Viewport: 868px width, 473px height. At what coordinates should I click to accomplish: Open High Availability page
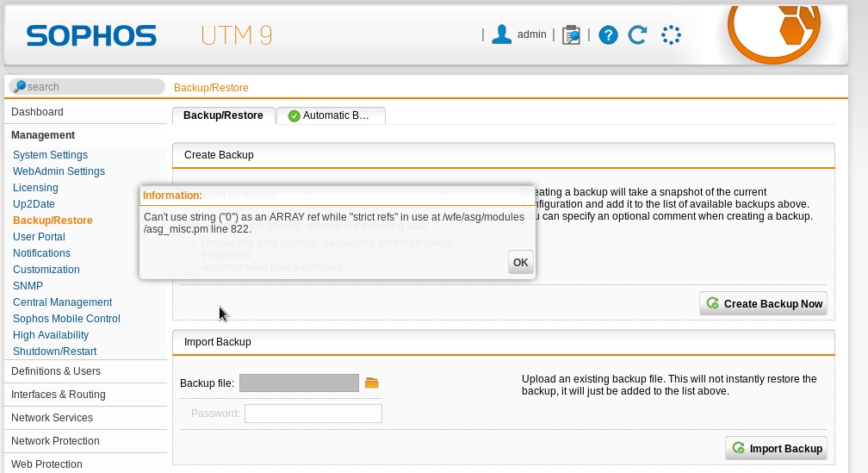(51, 335)
